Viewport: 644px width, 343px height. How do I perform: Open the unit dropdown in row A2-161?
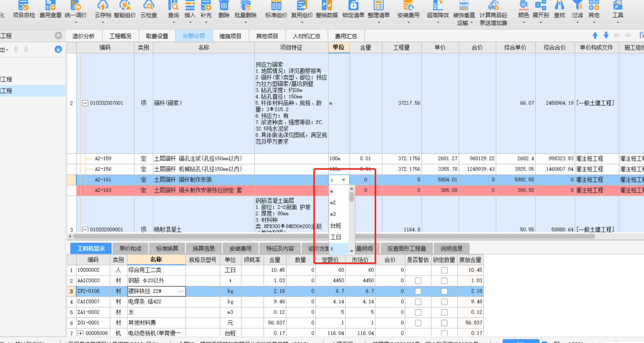(x=344, y=180)
